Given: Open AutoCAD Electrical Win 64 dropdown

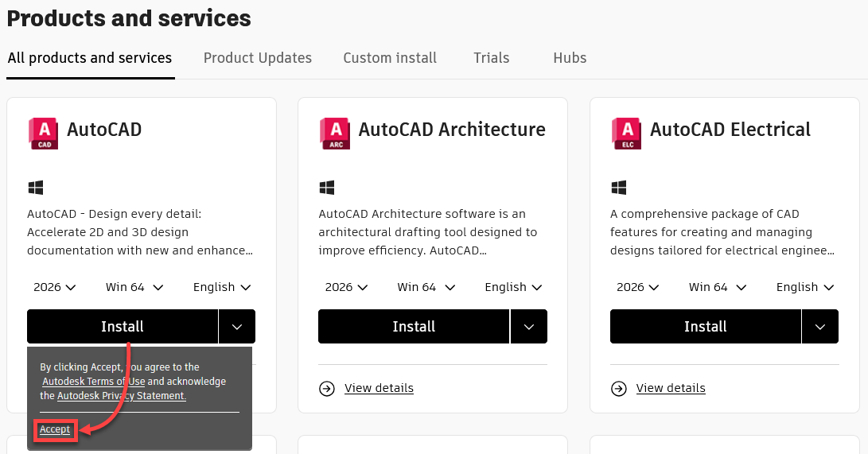Looking at the screenshot, I should point(718,287).
